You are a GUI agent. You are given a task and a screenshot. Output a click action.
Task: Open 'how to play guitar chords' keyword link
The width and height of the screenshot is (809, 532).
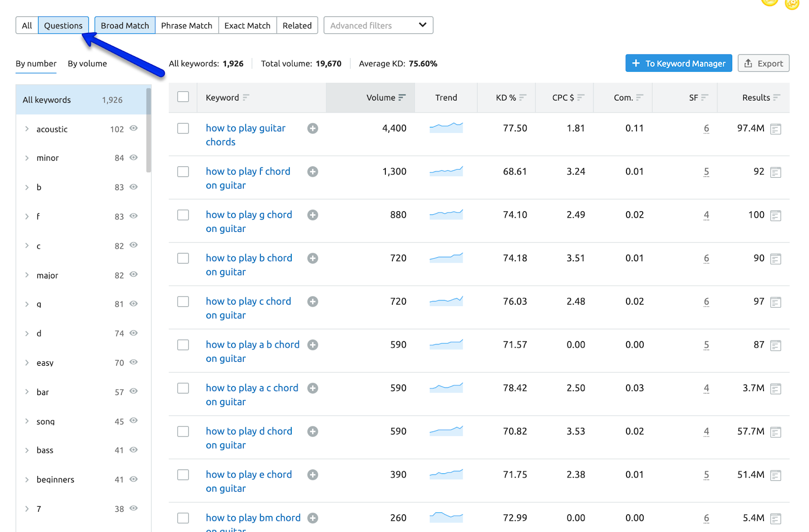click(246, 135)
